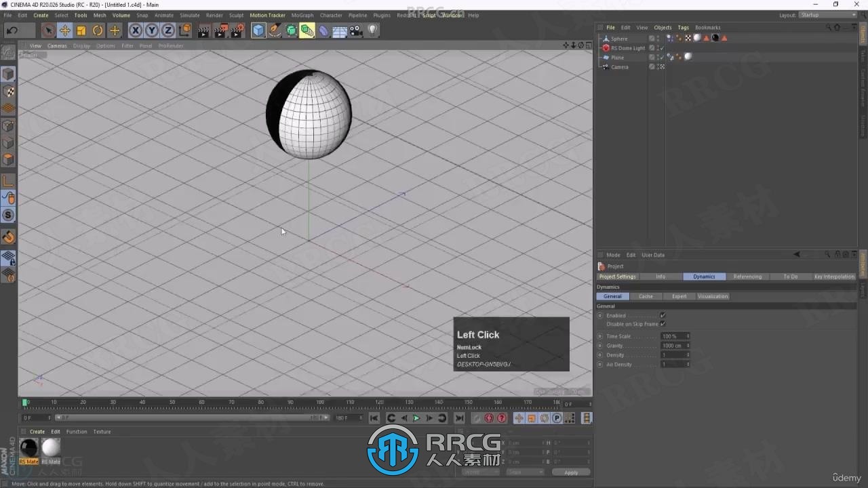Image resolution: width=868 pixels, height=488 pixels.
Task: Toggle the Z axis lock
Action: tap(167, 30)
